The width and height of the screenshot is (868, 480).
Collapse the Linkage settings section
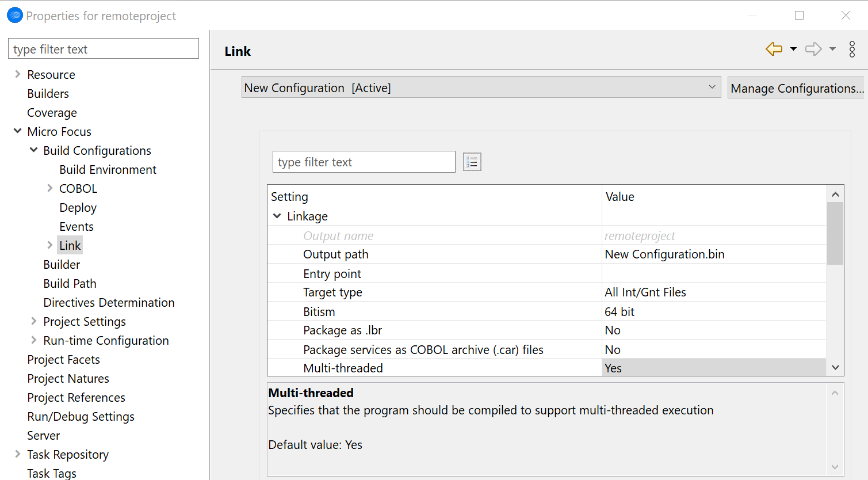278,216
